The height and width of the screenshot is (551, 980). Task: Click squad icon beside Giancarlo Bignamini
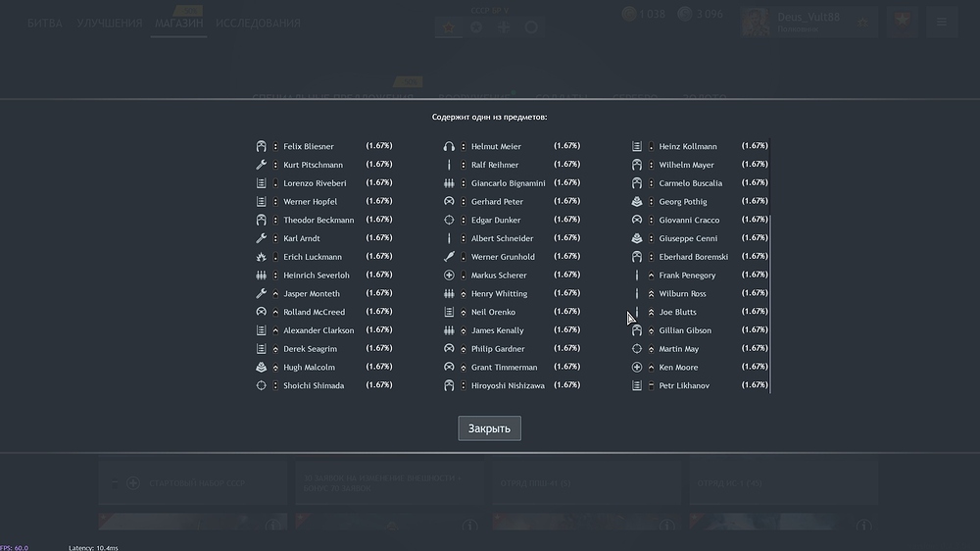click(x=449, y=183)
